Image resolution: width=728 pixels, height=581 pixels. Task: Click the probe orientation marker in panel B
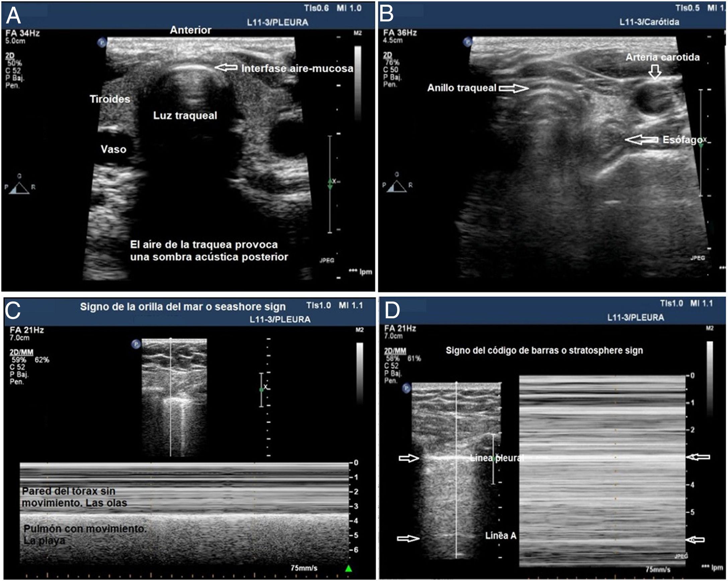coord(468,42)
